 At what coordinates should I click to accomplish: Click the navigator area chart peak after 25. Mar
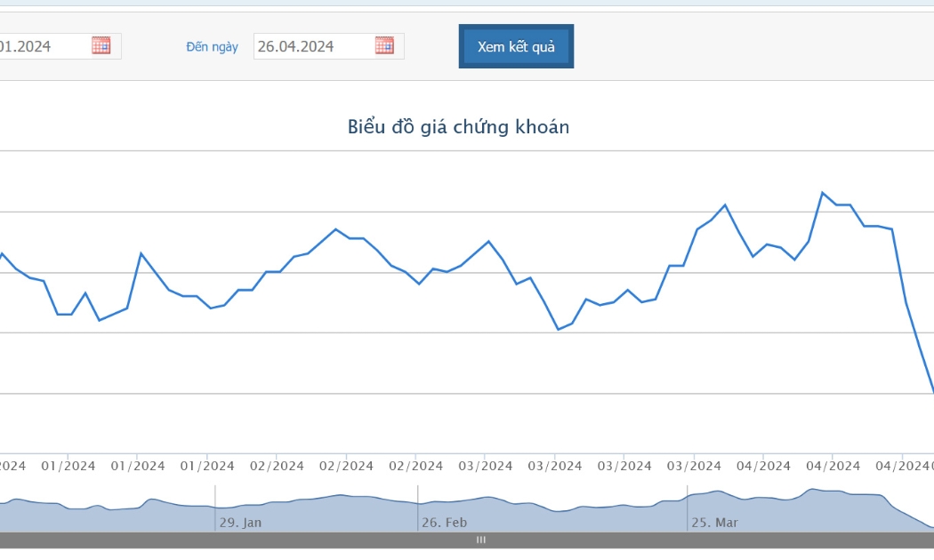pos(812,490)
